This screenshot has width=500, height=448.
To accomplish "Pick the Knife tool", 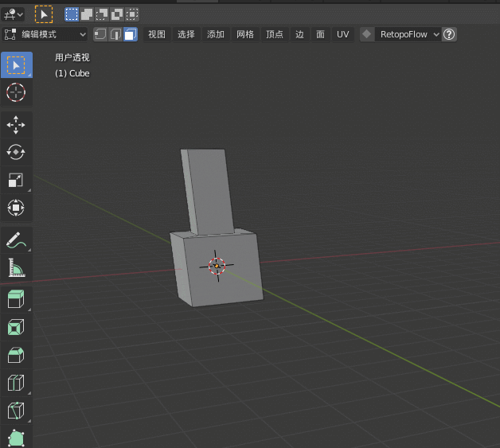I will click(x=16, y=411).
